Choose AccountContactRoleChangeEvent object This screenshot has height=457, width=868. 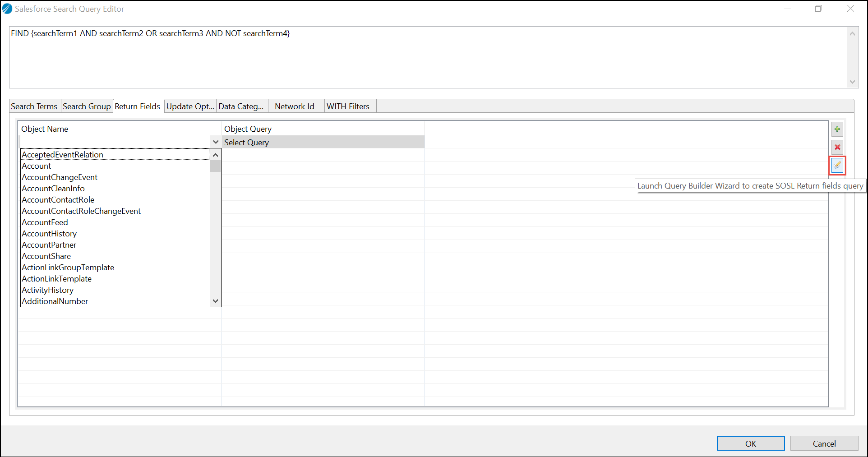tap(115, 211)
